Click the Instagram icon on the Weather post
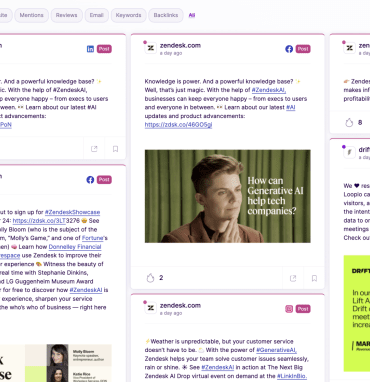370x382 pixels. 289,309
